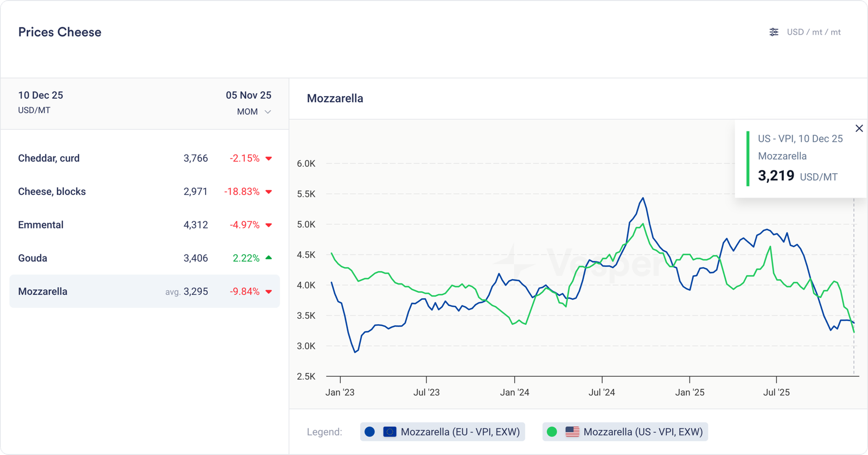Screen dimensions: 868x455
Task: Open the USD / mt / mt unit selector
Action: coord(813,32)
